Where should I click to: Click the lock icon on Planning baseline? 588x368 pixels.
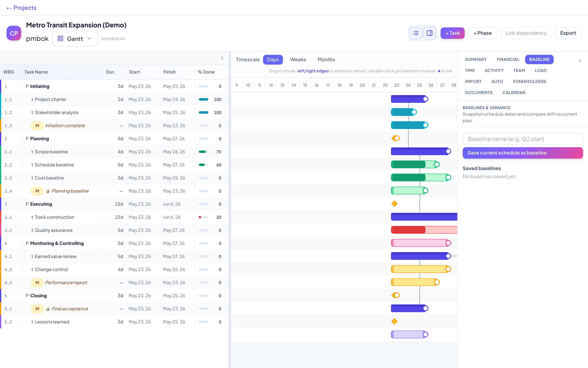click(48, 191)
